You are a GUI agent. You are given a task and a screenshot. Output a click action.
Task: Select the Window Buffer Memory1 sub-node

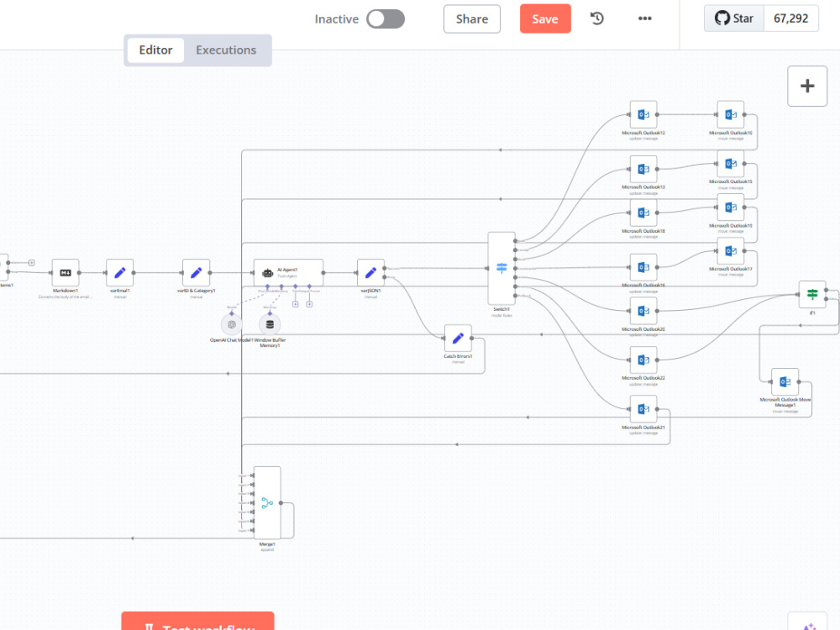tap(270, 324)
